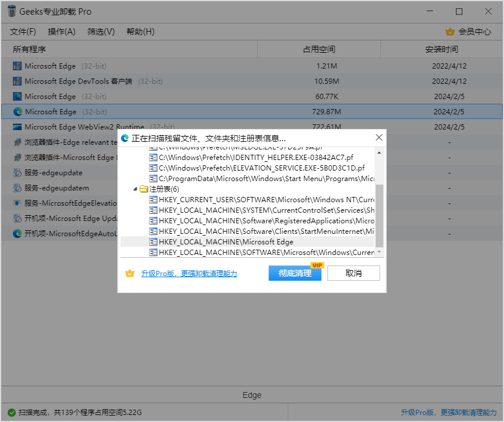Viewport: 504px width, 422px height.
Task: Select the HKEY_LOCAL_MACHINE RegisteredApplications entry
Action: tap(267, 221)
